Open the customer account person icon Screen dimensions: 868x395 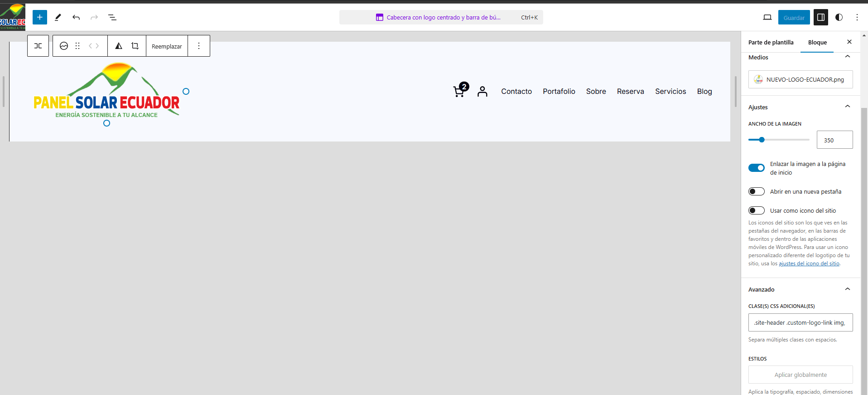point(482,92)
